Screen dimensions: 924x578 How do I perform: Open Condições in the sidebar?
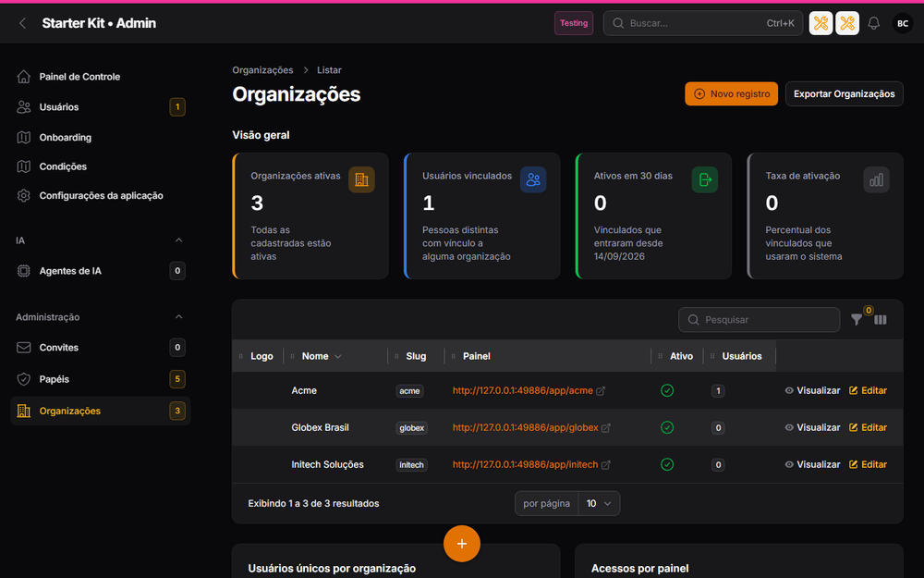tap(101, 166)
